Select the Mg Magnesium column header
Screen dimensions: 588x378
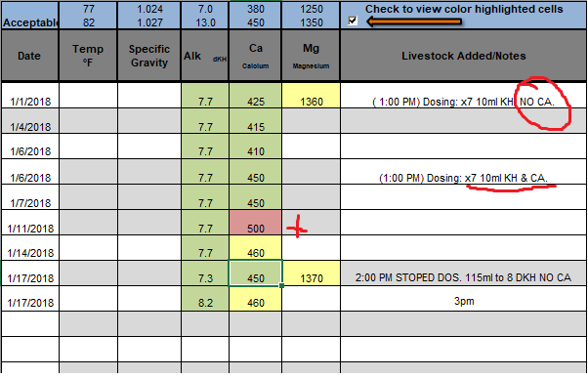click(x=311, y=56)
